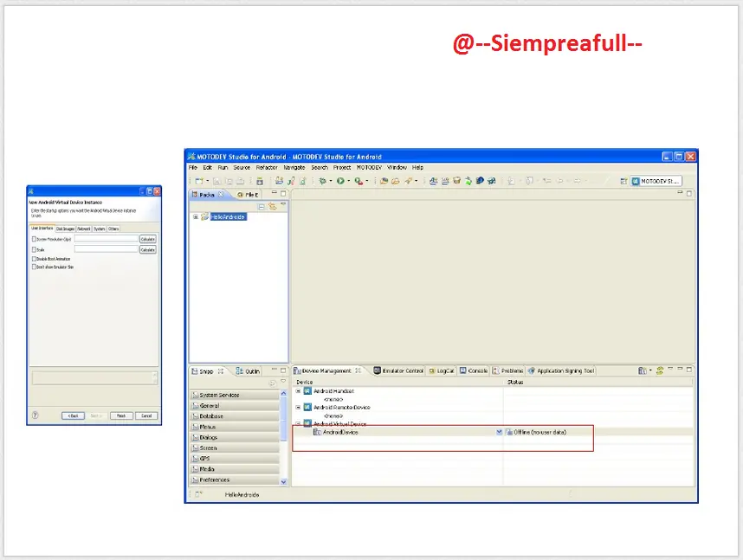The height and width of the screenshot is (560, 743).
Task: Click the Debug bug toolbar icon
Action: pyautogui.click(x=323, y=181)
